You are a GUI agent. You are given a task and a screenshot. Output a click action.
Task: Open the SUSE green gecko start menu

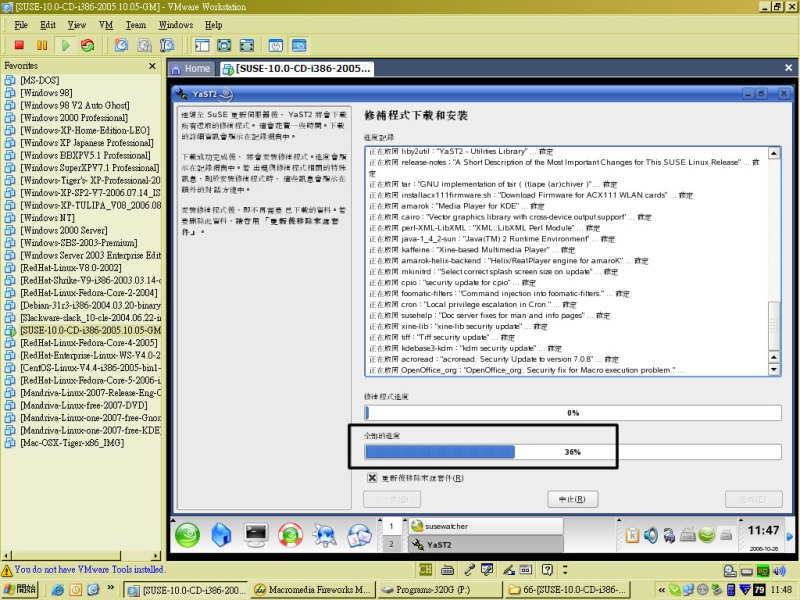click(187, 535)
